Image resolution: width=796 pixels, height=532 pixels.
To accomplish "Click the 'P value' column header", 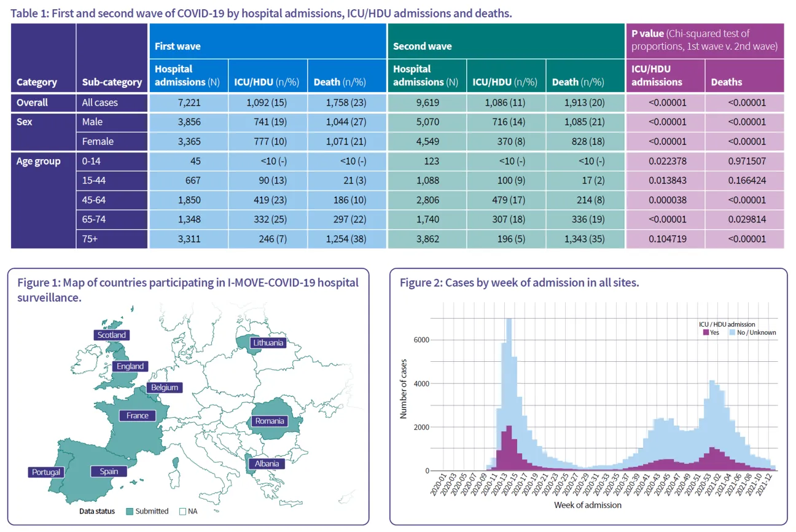I will pyautogui.click(x=649, y=34).
